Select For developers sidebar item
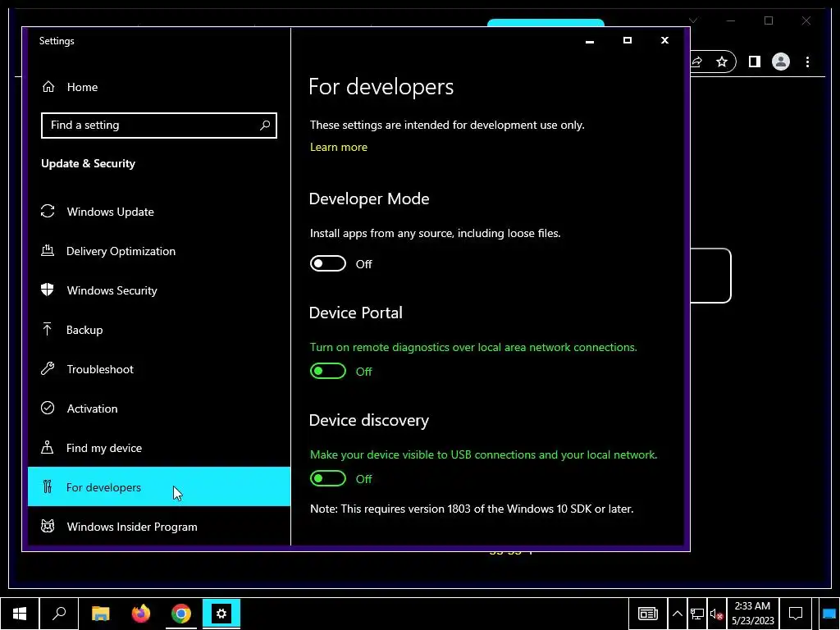 pos(159,487)
